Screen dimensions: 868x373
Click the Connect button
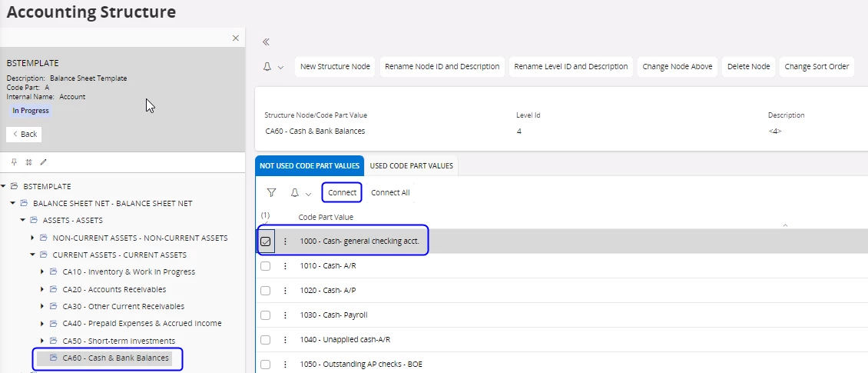coord(342,192)
